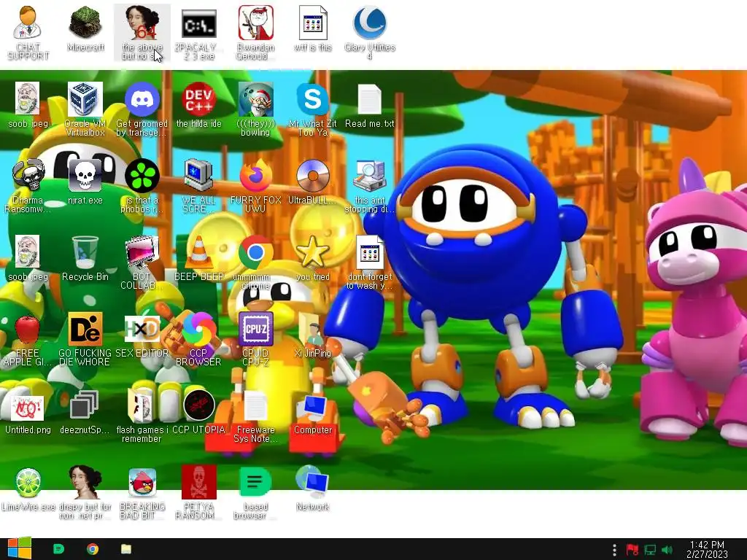
Task: Open the Xi JinPing folder icon
Action: pos(313,330)
